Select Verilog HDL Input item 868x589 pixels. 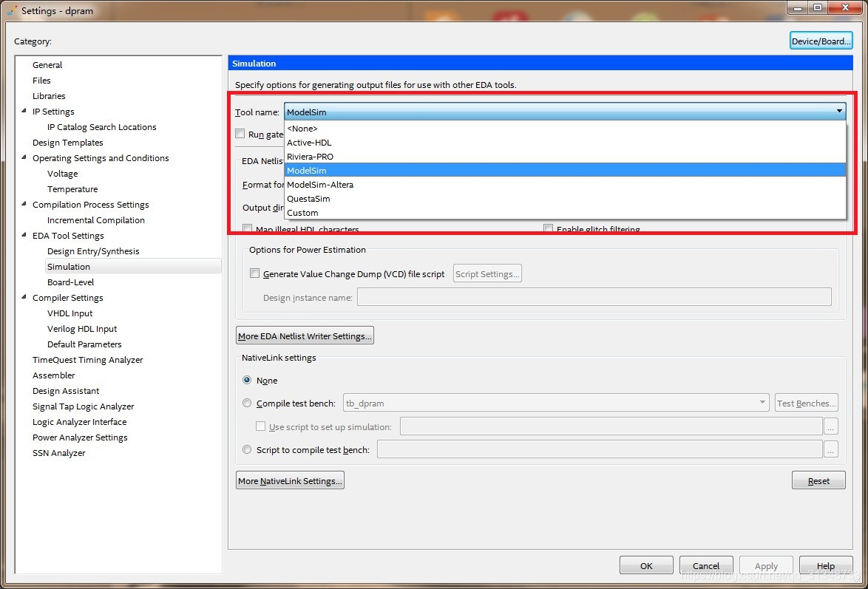pyautogui.click(x=82, y=328)
